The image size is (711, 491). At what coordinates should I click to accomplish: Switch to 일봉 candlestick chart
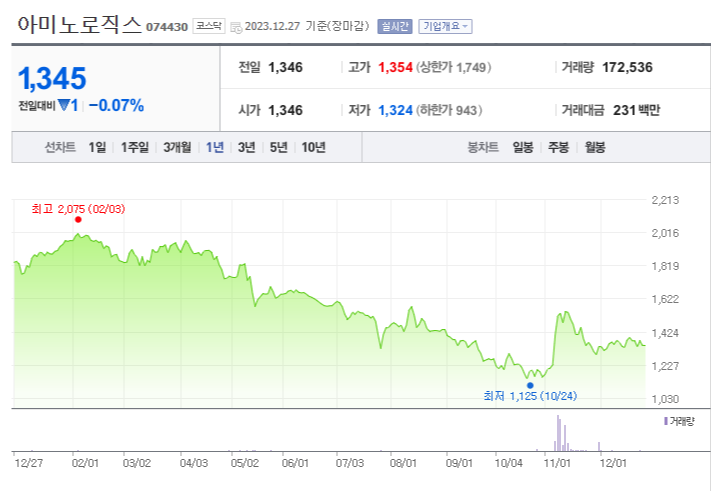[x=523, y=147]
